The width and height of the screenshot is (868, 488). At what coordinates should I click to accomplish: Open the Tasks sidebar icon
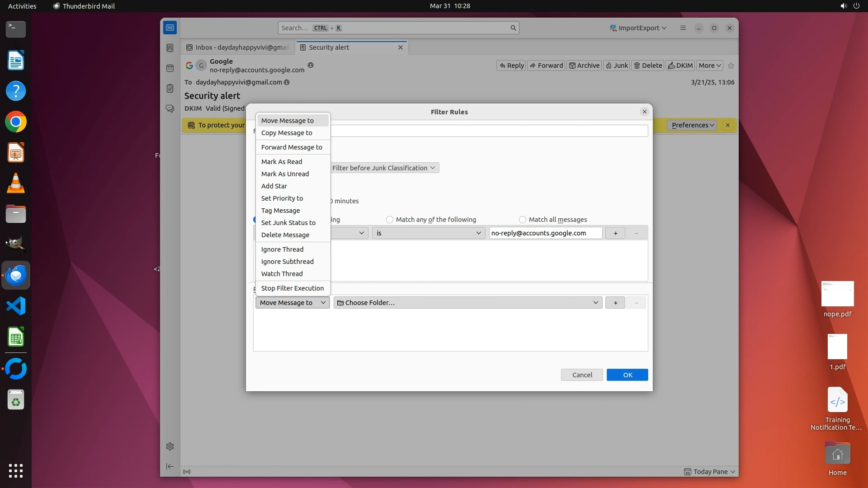170,89
